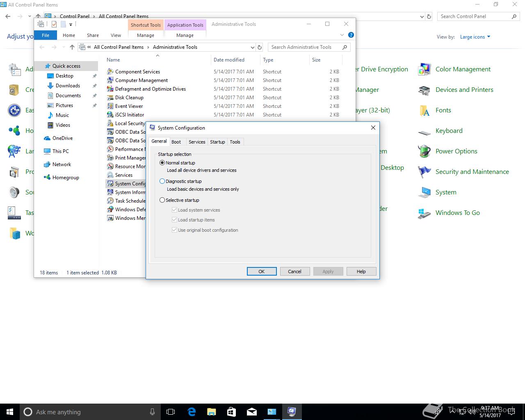Open the File menu in Administrative Tools
Screen dimensions: 525x420
[46, 35]
